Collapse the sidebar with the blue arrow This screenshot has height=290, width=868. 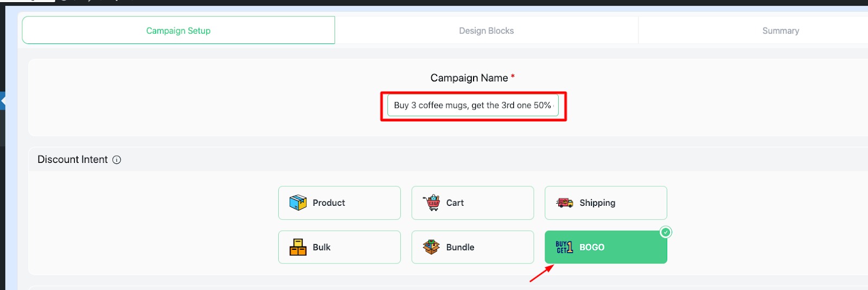(x=3, y=101)
